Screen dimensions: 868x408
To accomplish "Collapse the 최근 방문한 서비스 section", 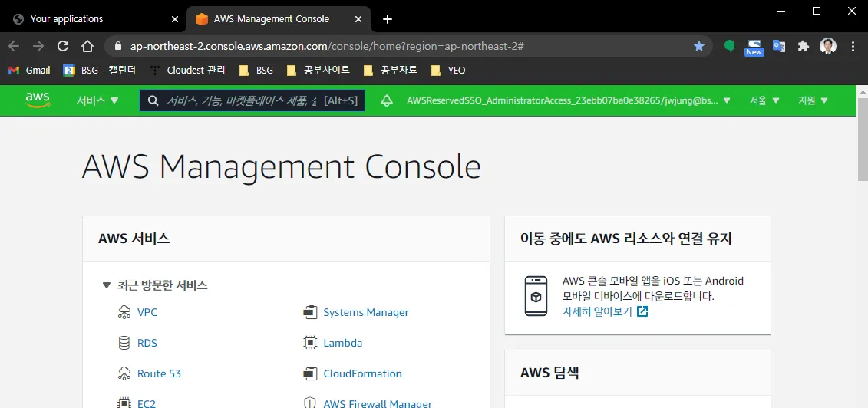I will click(x=107, y=285).
